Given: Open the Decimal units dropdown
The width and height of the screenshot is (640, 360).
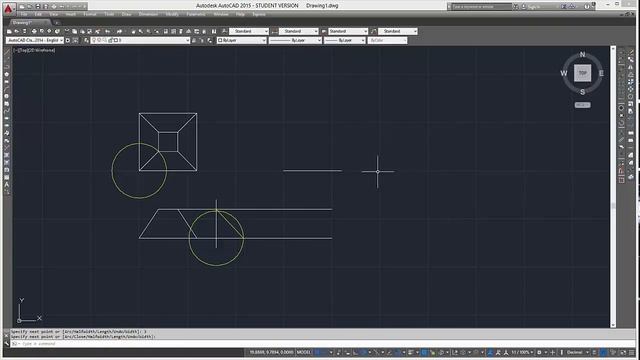Looking at the screenshot, I should click(577, 352).
